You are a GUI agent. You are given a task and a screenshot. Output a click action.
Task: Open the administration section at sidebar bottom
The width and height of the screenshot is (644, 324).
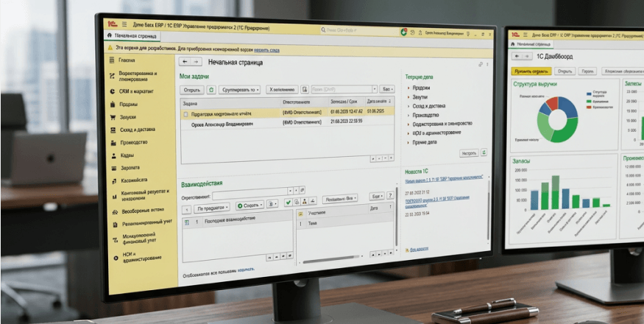142,256
